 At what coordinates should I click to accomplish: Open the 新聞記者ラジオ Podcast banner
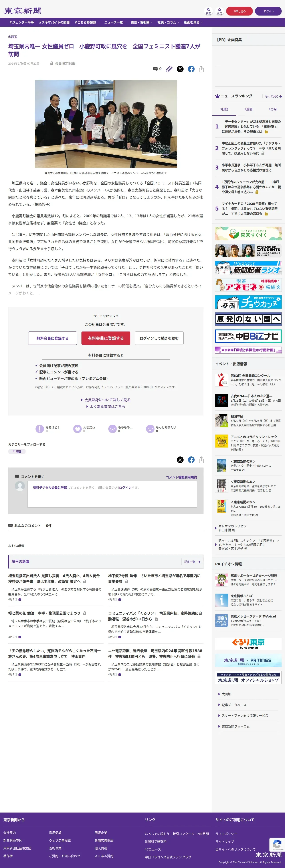[248, 268]
